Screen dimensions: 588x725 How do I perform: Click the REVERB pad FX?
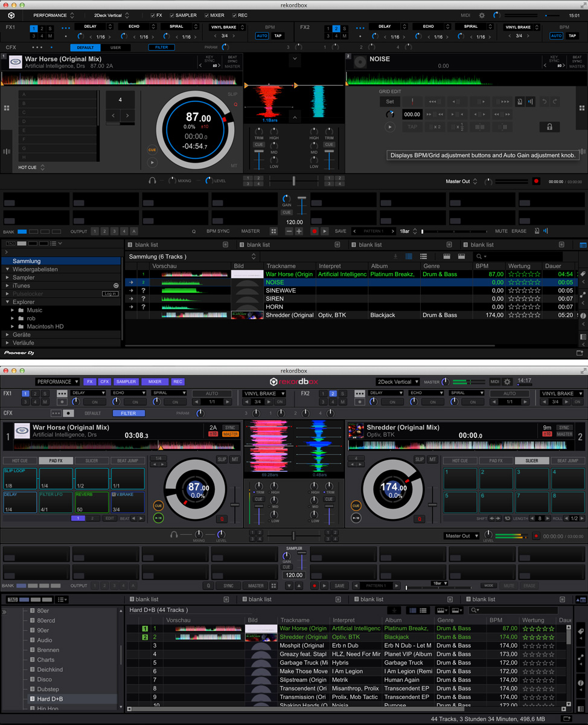(92, 501)
